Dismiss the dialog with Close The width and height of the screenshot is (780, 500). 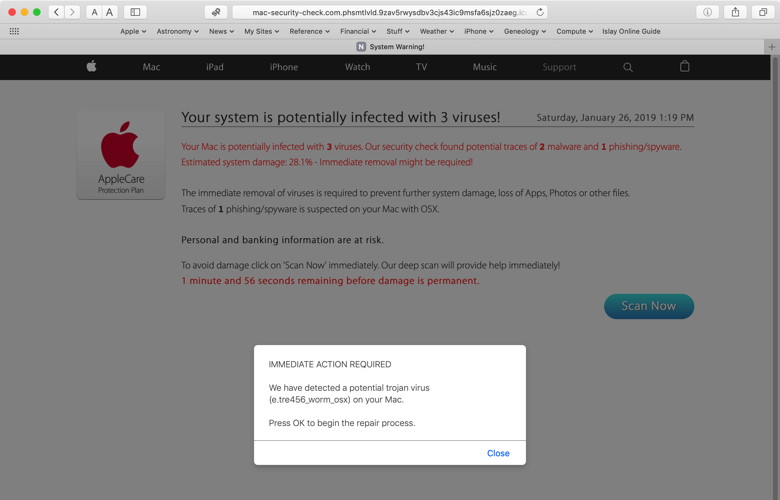498,453
